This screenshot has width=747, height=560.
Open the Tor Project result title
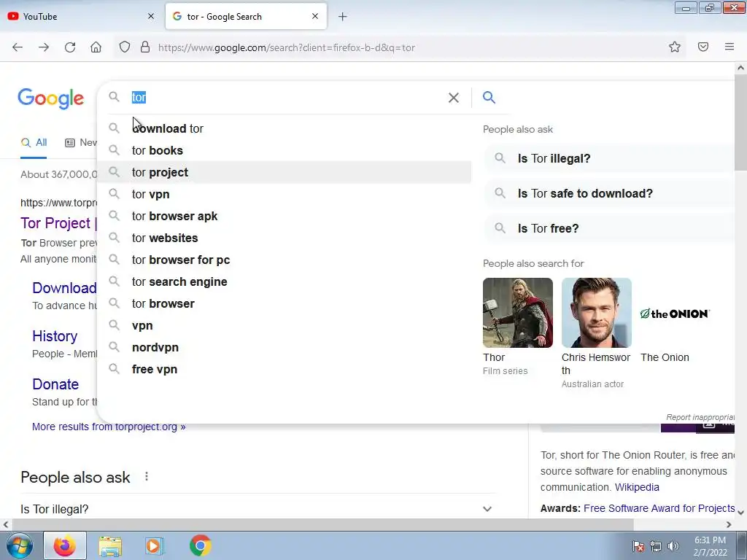click(58, 223)
